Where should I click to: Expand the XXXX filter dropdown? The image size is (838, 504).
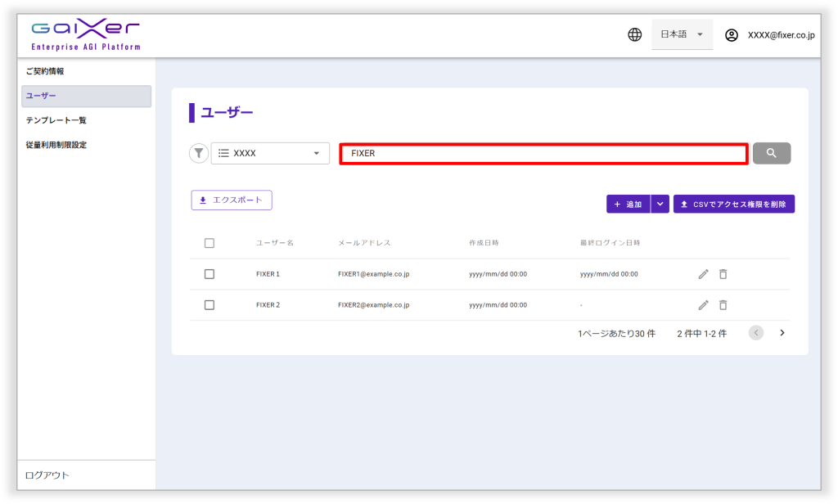click(x=270, y=153)
